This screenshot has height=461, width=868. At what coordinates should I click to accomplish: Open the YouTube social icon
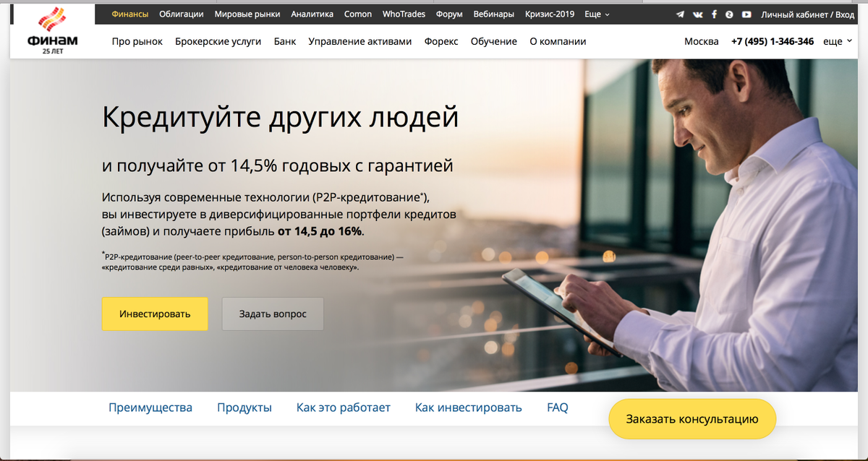tap(746, 14)
